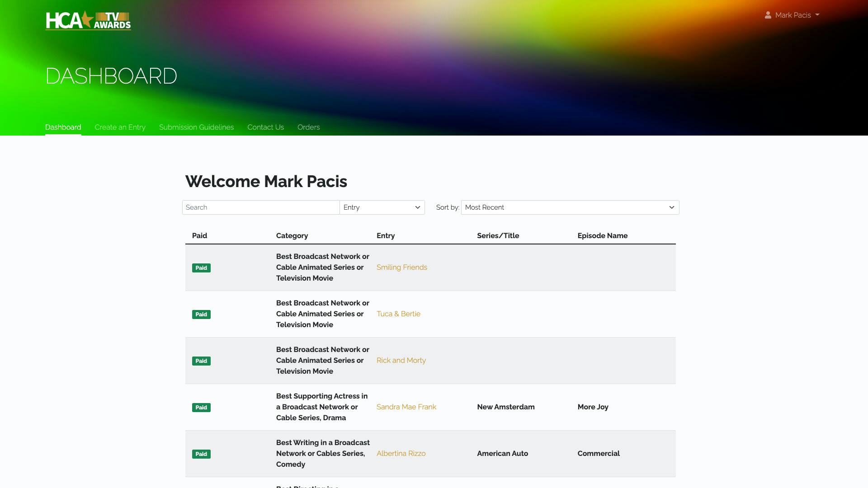The height and width of the screenshot is (488, 868).
Task: Go to Create an Entry tab
Action: (x=120, y=127)
